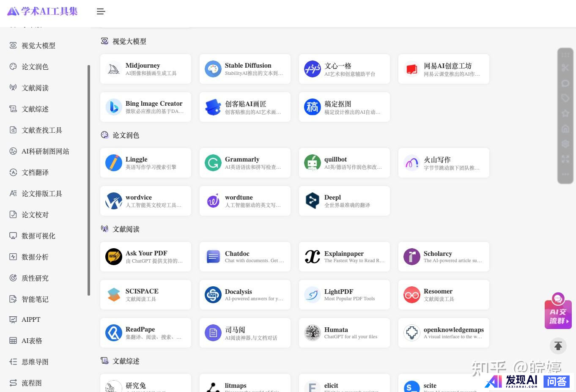Image resolution: width=576 pixels, height=392 pixels.
Task: Click the Grammarly green G icon
Action: pos(213,163)
